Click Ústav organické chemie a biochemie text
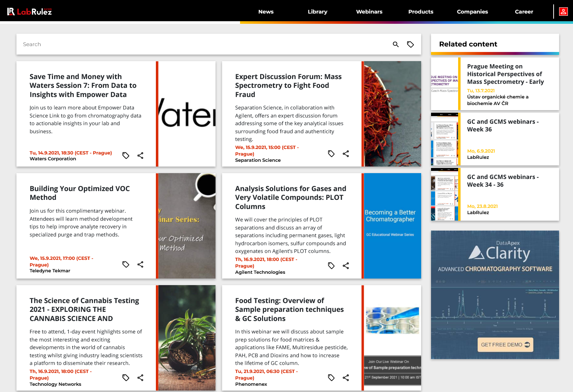Screen dimensions: 573x392 click(x=498, y=100)
